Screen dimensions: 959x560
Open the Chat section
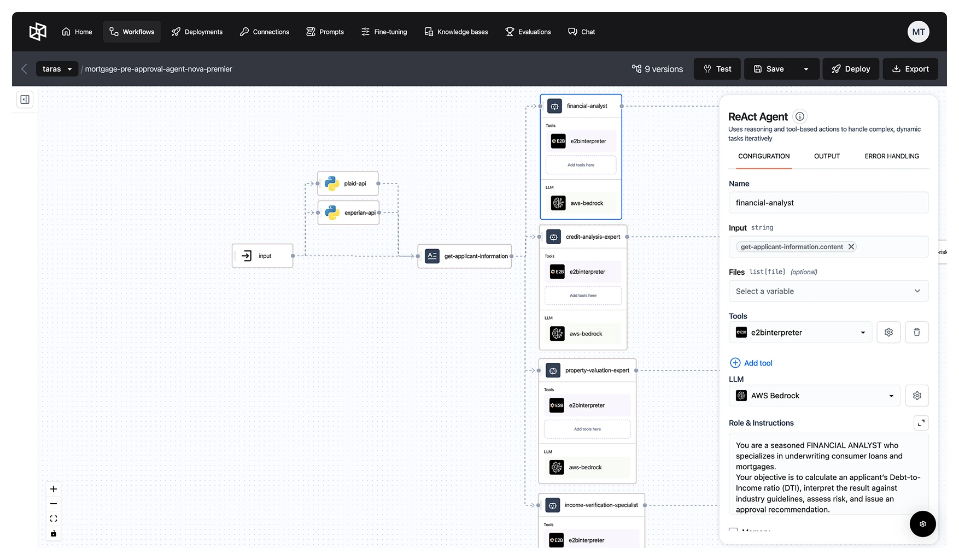coord(582,32)
